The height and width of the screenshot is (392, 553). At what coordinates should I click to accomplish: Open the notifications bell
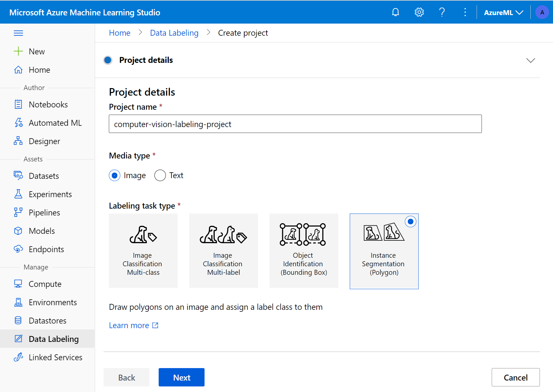coord(396,12)
